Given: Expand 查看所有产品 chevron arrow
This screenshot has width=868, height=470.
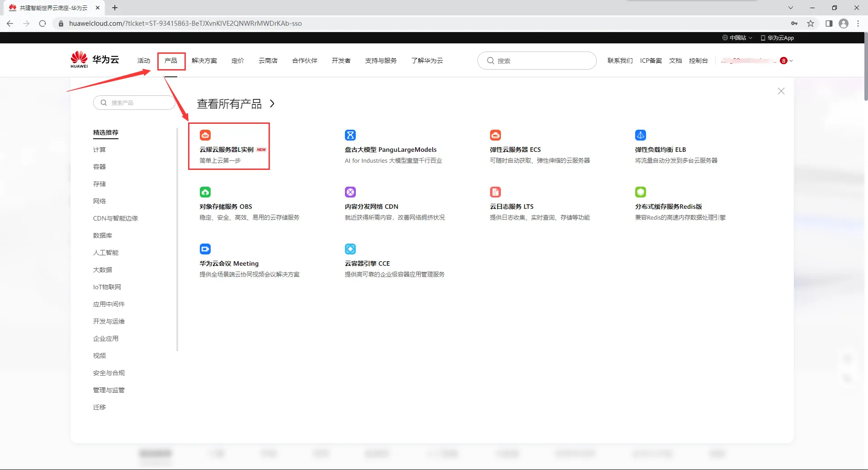Looking at the screenshot, I should pos(272,103).
